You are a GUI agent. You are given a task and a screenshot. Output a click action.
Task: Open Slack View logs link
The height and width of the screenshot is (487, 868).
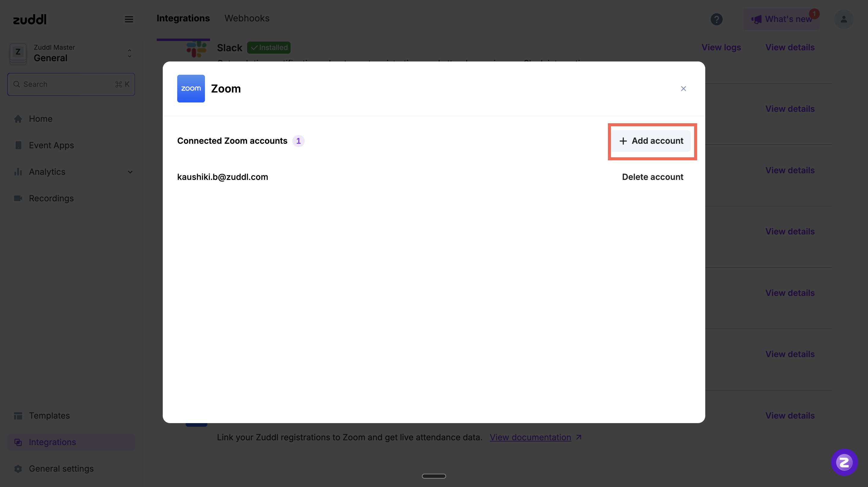[721, 48]
